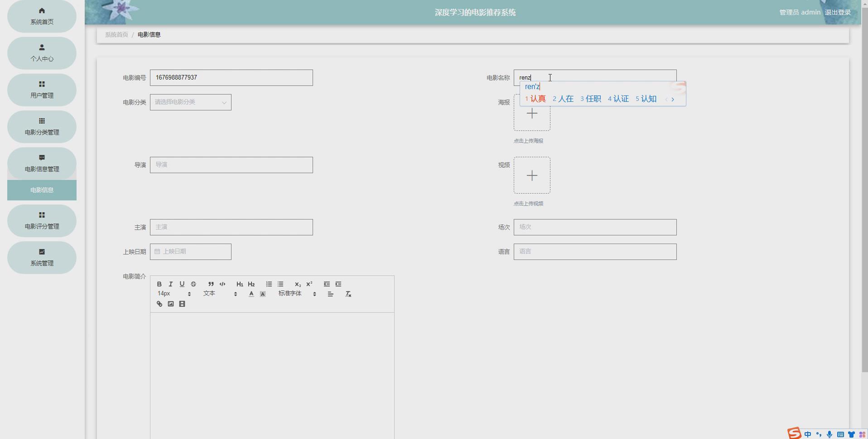Image resolution: width=868 pixels, height=439 pixels.
Task: Toggle bold formatting in the editor
Action: [x=159, y=284]
